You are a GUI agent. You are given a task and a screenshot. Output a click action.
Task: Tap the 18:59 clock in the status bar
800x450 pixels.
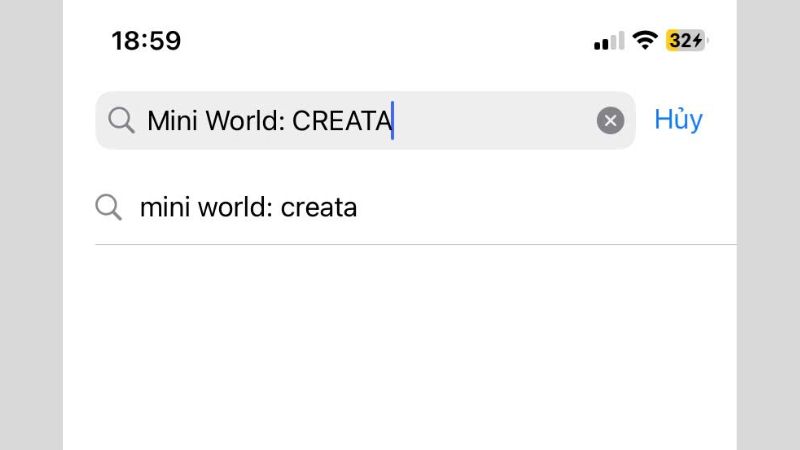click(x=145, y=41)
